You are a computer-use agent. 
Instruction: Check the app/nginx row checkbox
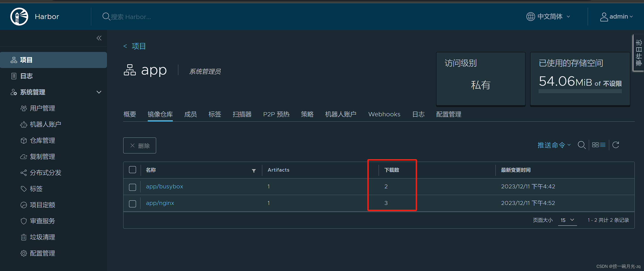pos(133,204)
